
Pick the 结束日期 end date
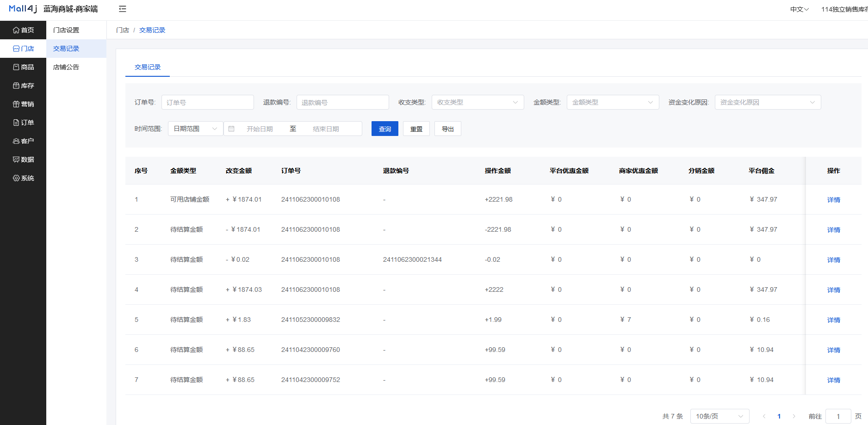coord(326,129)
